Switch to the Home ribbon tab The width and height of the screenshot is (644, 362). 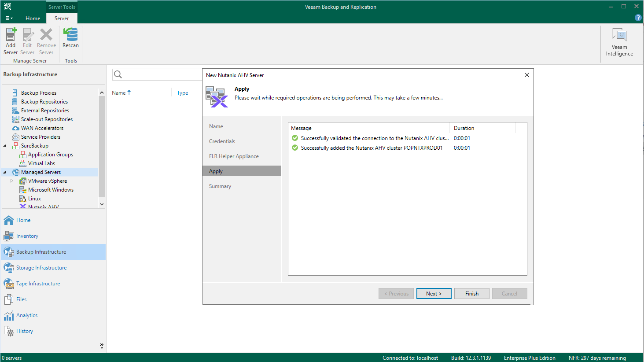tap(33, 18)
